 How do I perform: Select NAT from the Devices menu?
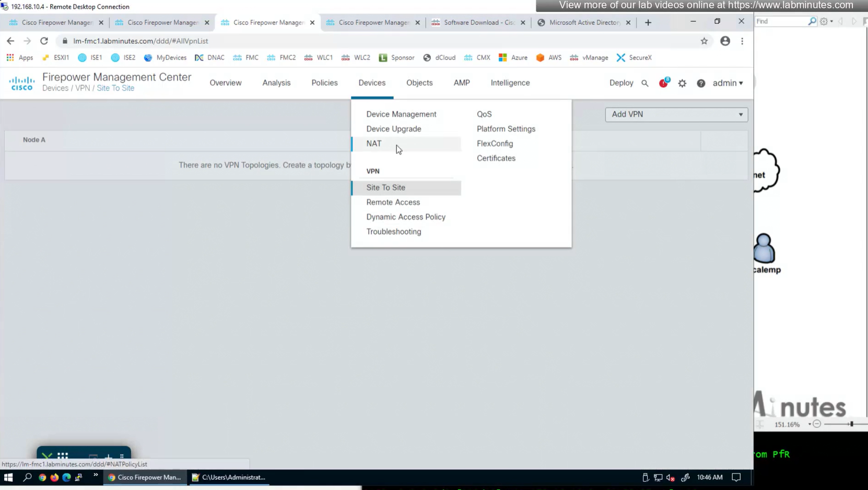(x=374, y=144)
